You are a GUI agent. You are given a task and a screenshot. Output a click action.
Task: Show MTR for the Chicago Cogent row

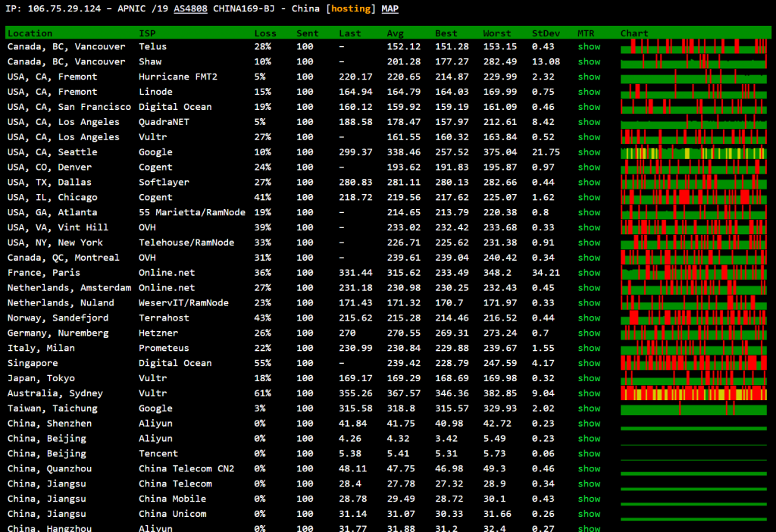point(589,198)
